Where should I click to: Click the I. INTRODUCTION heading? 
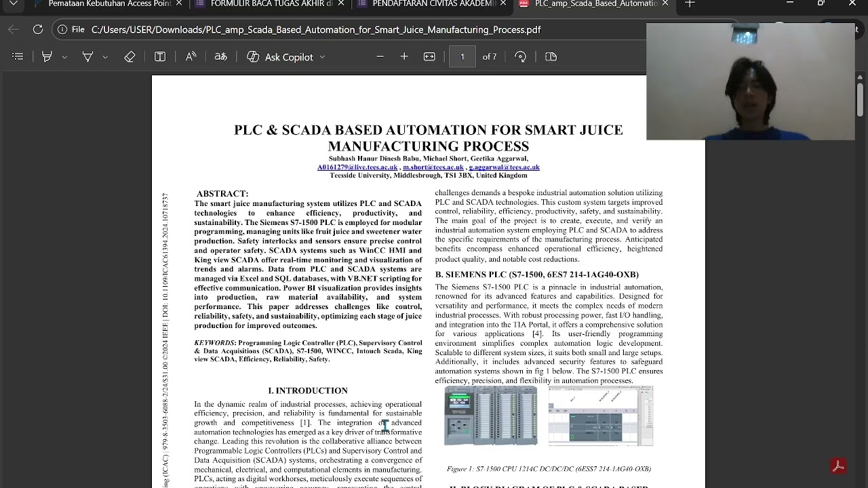click(x=308, y=391)
